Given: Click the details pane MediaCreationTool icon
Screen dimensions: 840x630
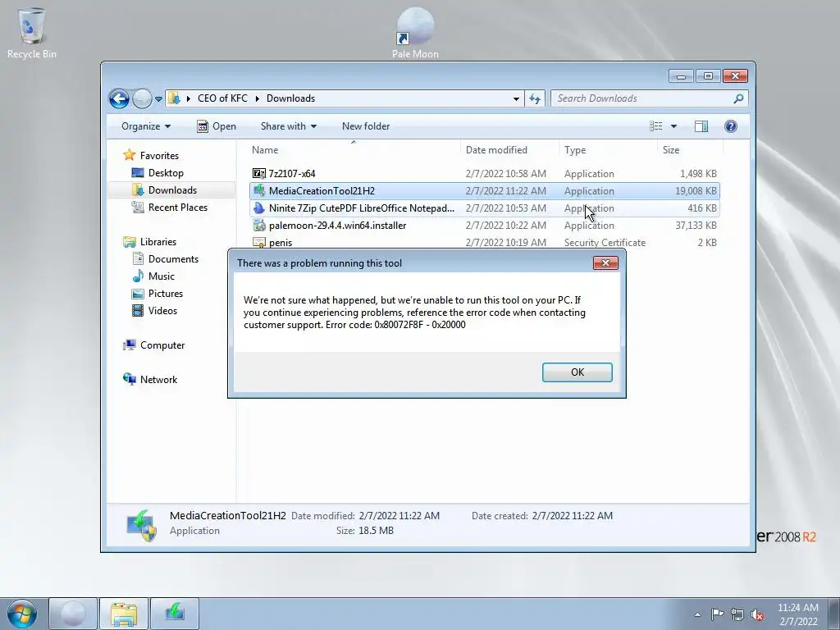Looking at the screenshot, I should (x=141, y=524).
